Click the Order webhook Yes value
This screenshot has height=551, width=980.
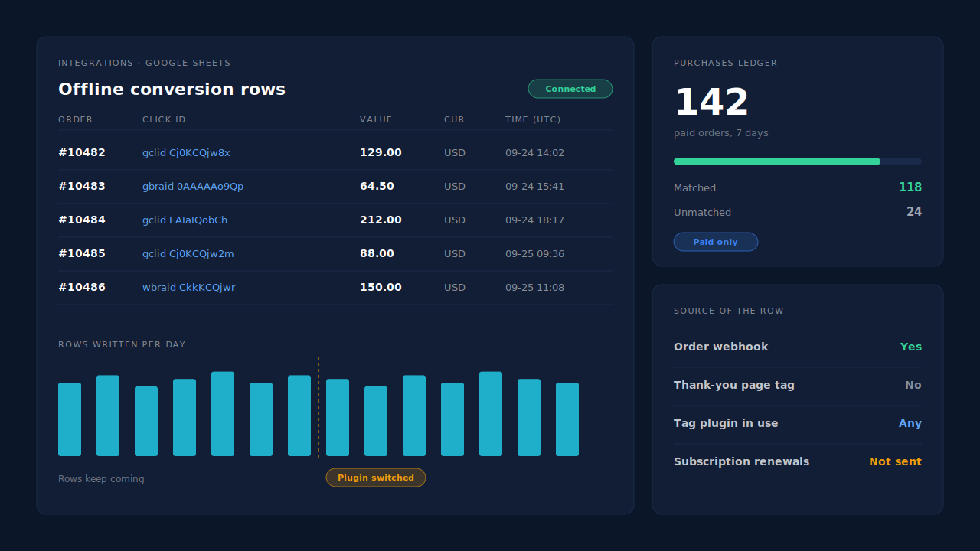(911, 347)
